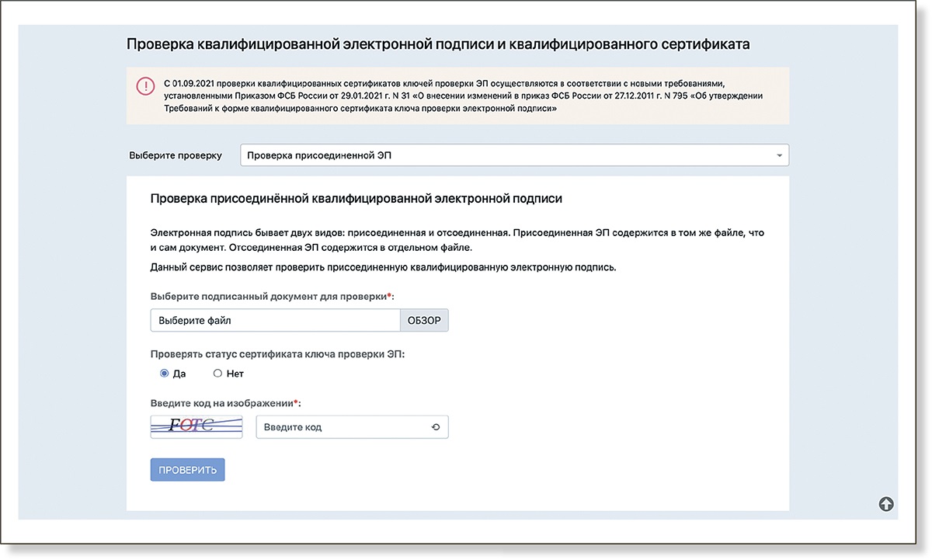Click the "Выберите подписанный документ для проверки" label
932x560 pixels.
272,296
